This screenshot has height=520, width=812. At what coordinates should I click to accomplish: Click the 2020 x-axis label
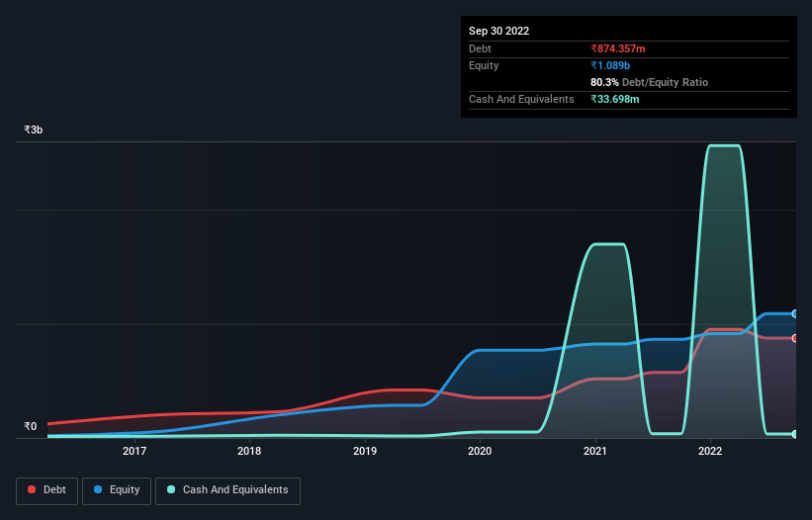pos(480,451)
